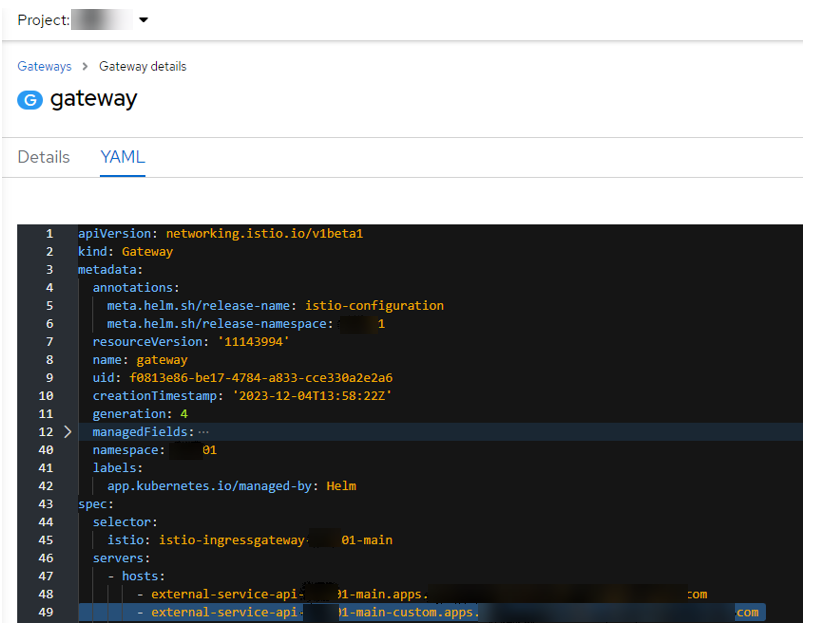
Task: Click the selector: key line
Action: click(x=125, y=522)
